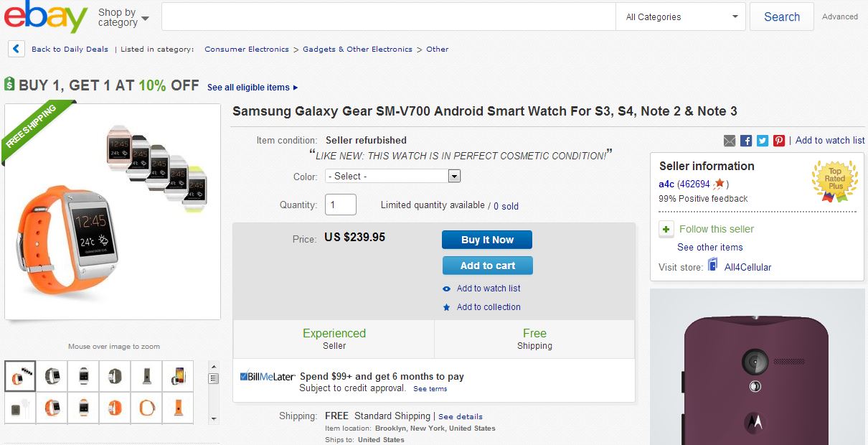Open the All Categories dropdown

681,17
